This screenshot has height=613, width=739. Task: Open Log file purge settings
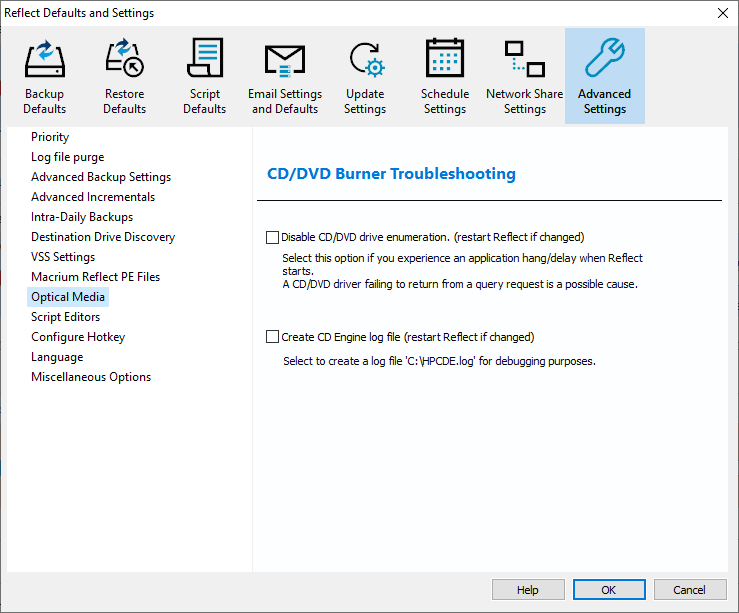67,157
